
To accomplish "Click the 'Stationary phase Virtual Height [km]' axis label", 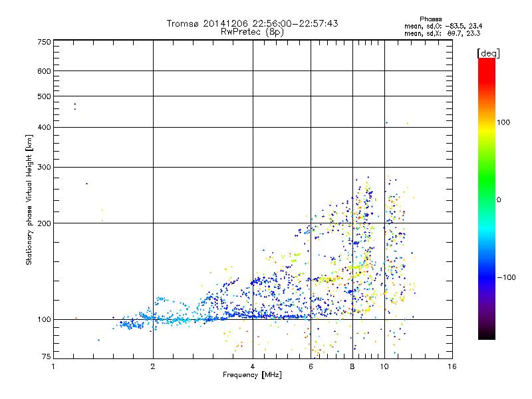I will [x=29, y=200].
